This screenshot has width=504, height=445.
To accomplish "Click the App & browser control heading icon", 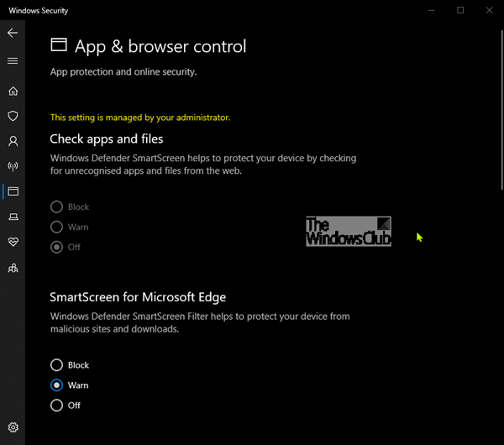I will click(x=59, y=45).
